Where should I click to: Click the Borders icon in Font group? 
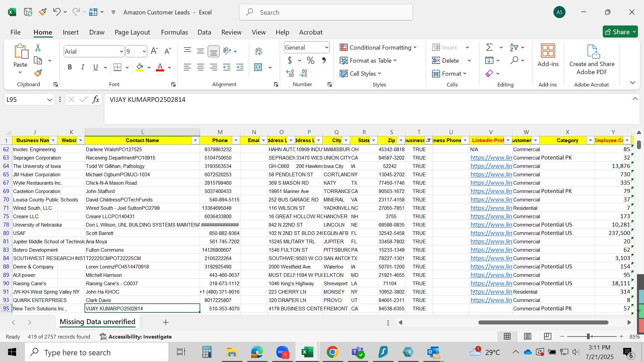(117, 67)
